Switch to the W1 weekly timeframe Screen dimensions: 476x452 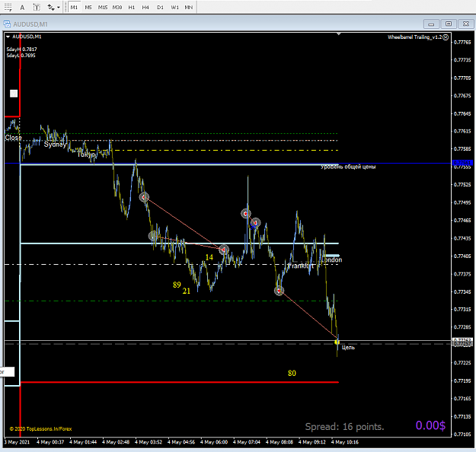click(174, 8)
